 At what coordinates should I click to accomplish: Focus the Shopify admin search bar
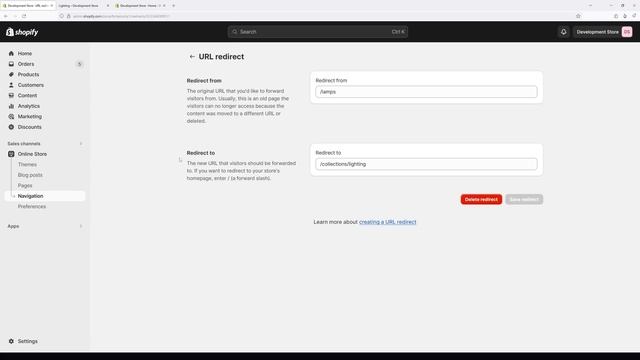point(318,32)
